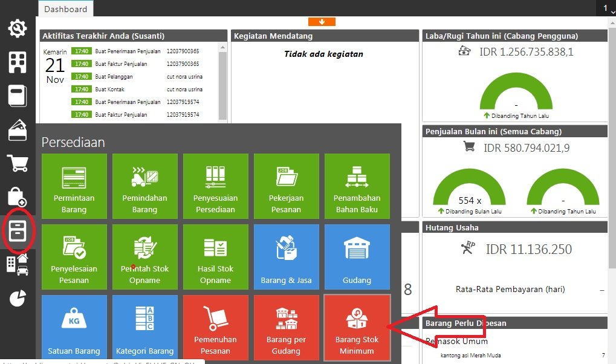Open the Satuan Barang tile
Image resolution: width=616 pixels, height=364 pixels.
pyautogui.click(x=74, y=327)
